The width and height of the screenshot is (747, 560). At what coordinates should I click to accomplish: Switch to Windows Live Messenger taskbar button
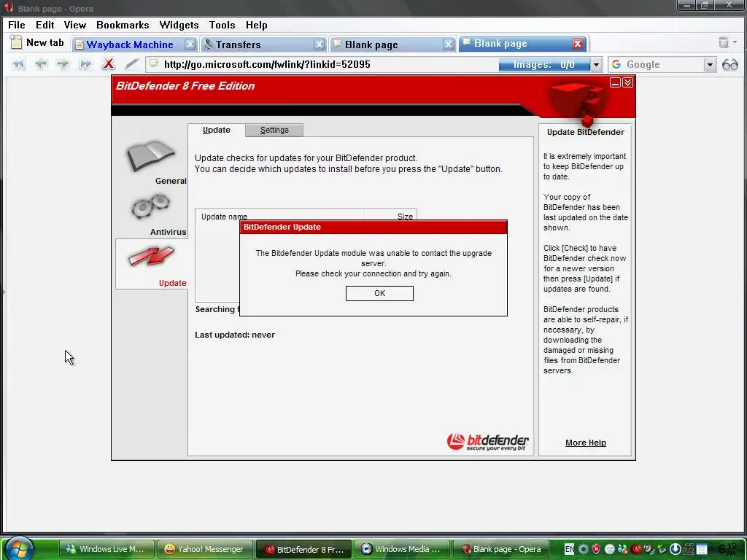(107, 549)
